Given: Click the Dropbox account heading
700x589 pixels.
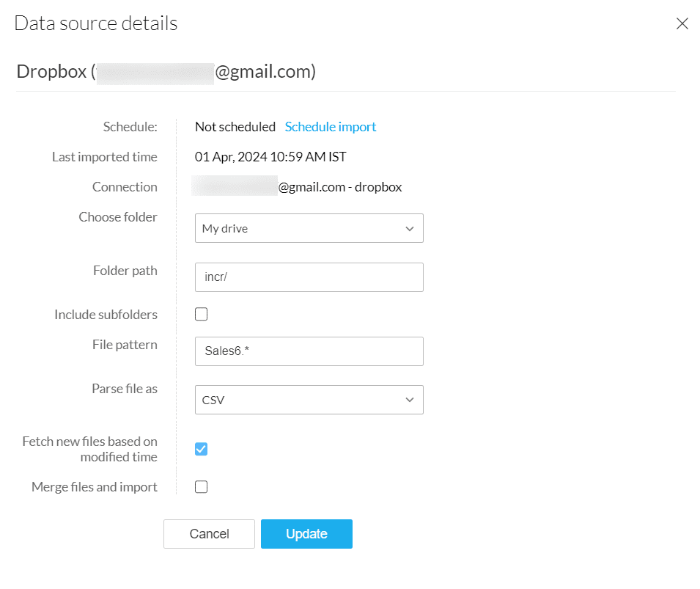Looking at the screenshot, I should tap(166, 72).
